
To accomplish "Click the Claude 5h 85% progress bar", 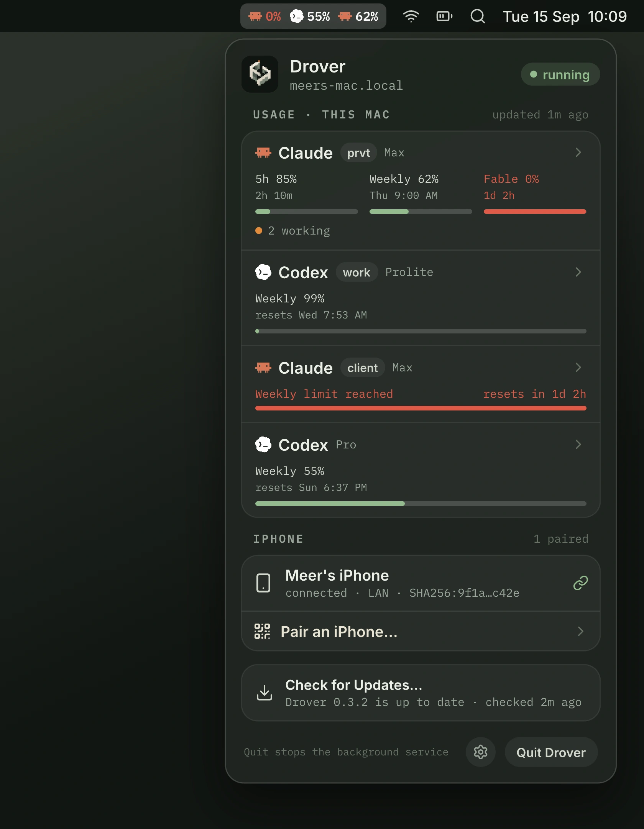I will pos(306,212).
